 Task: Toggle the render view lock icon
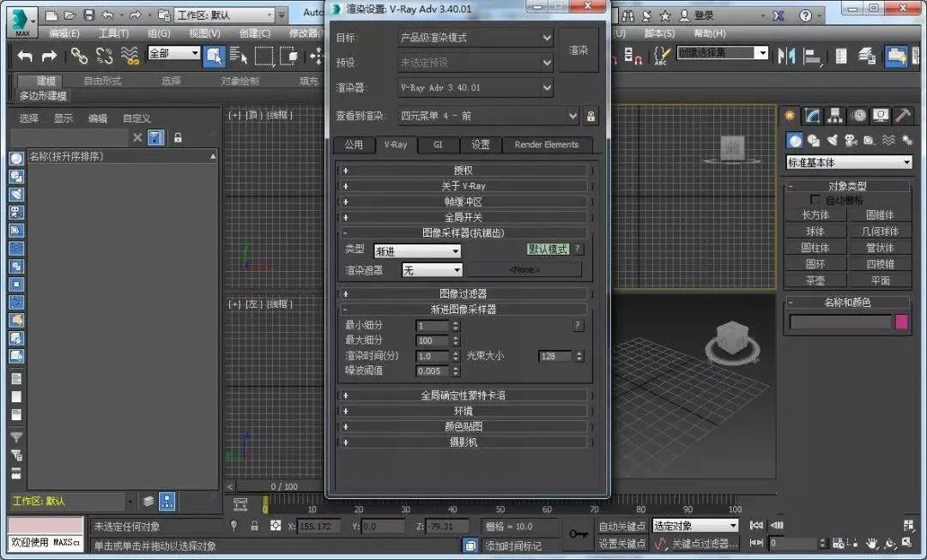tap(591, 116)
